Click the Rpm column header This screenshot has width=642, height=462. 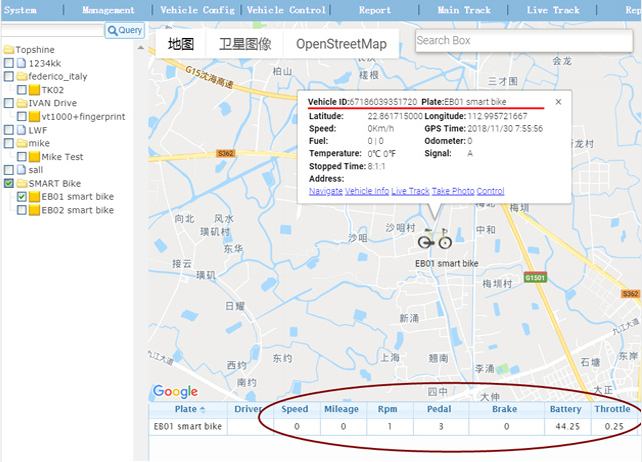click(389, 409)
